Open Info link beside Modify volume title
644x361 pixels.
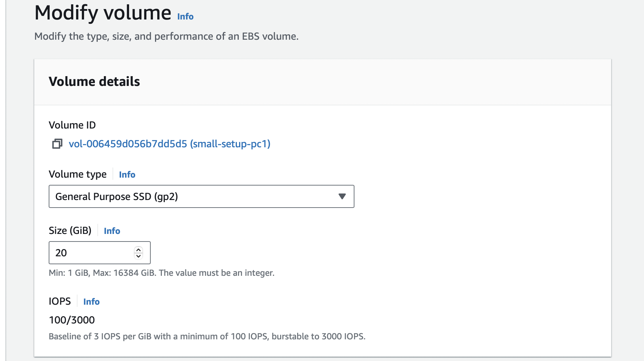(185, 17)
